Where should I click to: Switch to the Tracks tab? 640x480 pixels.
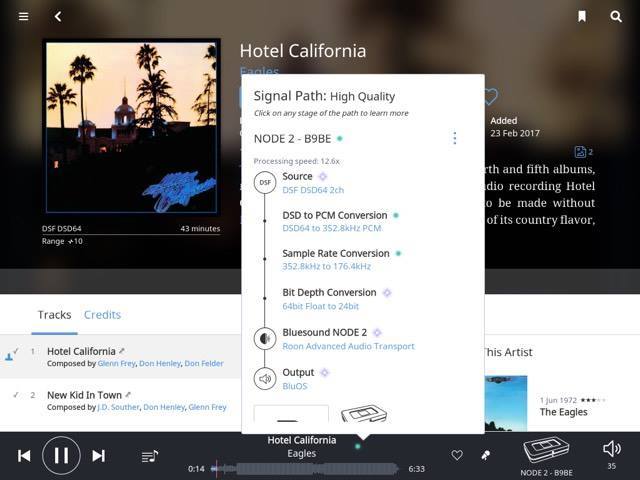[54, 315]
